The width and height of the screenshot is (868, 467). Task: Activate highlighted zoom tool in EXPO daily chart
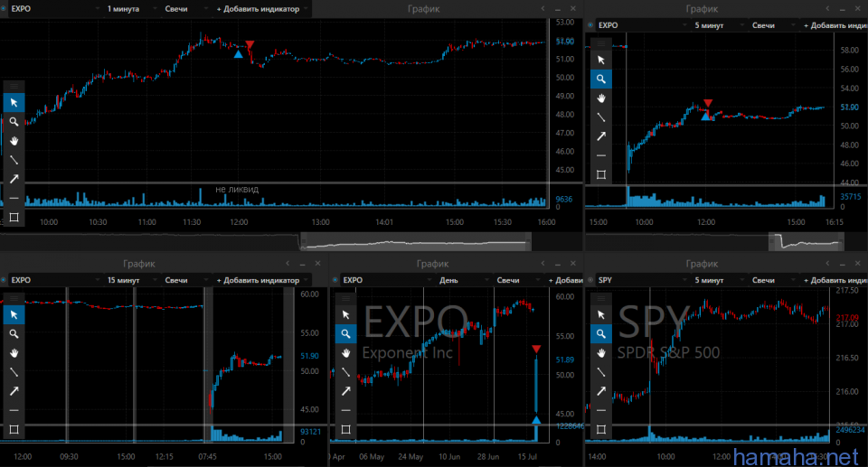coord(346,333)
